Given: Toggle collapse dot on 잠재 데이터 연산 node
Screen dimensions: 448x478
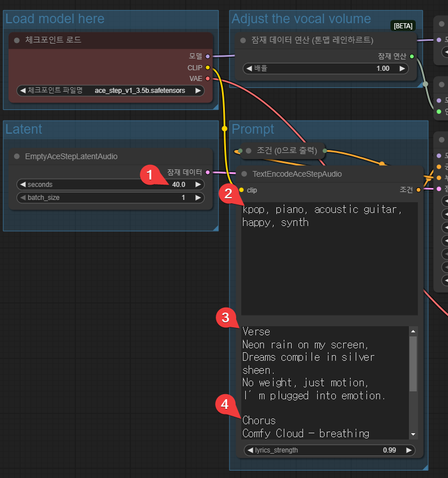Looking at the screenshot, I should [244, 40].
